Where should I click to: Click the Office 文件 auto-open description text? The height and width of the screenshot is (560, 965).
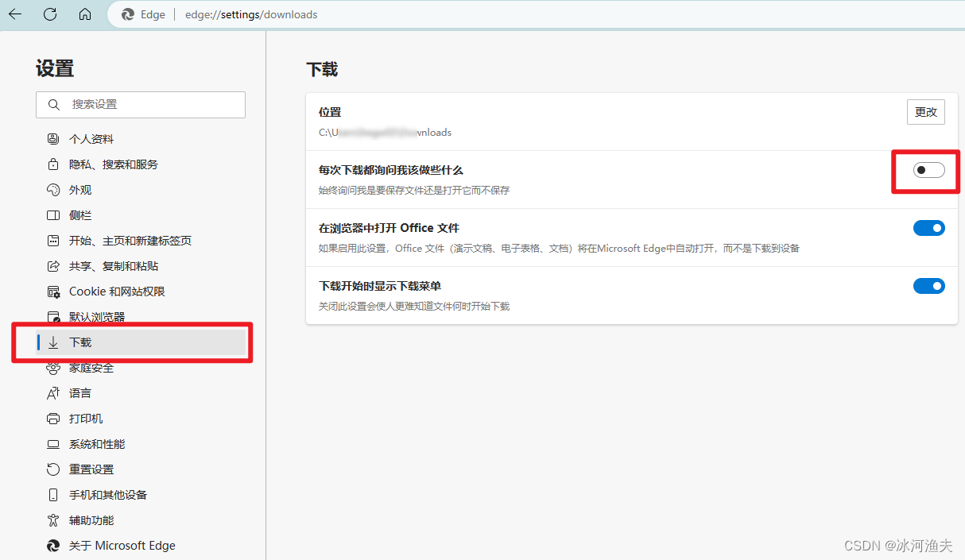tap(559, 249)
